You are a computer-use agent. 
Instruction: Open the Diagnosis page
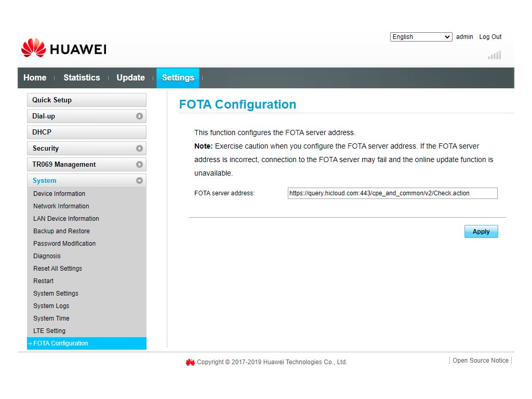(x=47, y=256)
